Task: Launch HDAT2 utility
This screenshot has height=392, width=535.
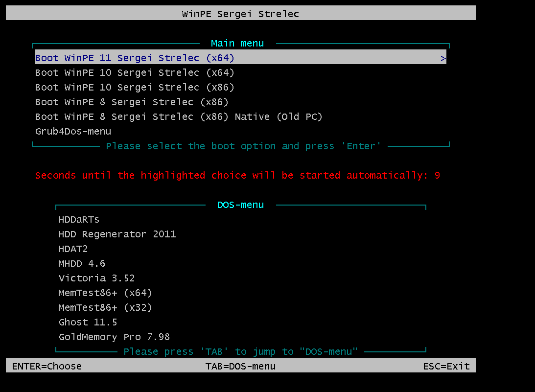Action: click(x=73, y=249)
